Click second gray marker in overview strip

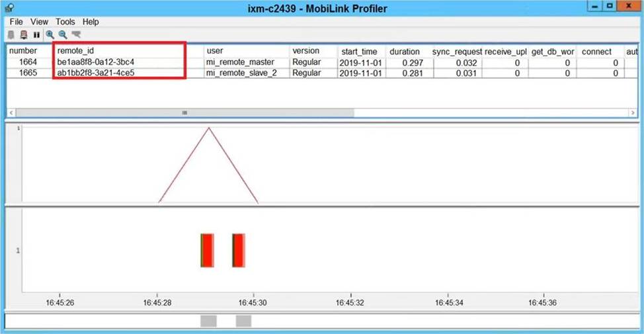pos(243,321)
